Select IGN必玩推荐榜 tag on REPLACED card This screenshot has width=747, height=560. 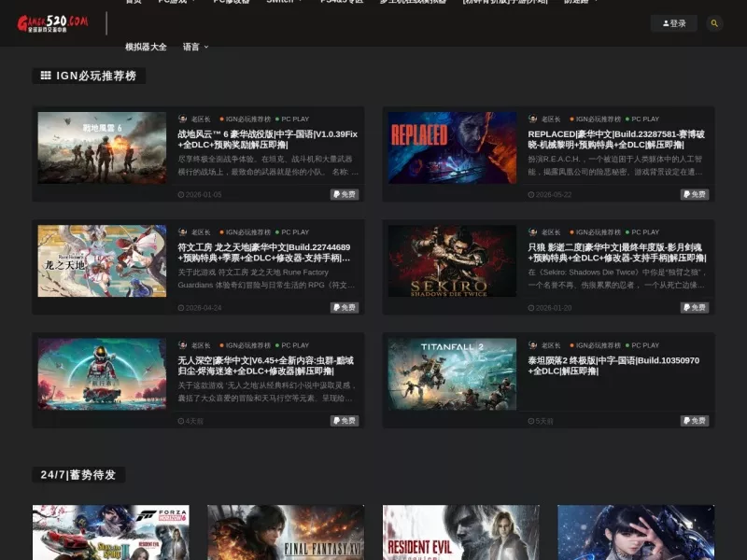coord(595,119)
